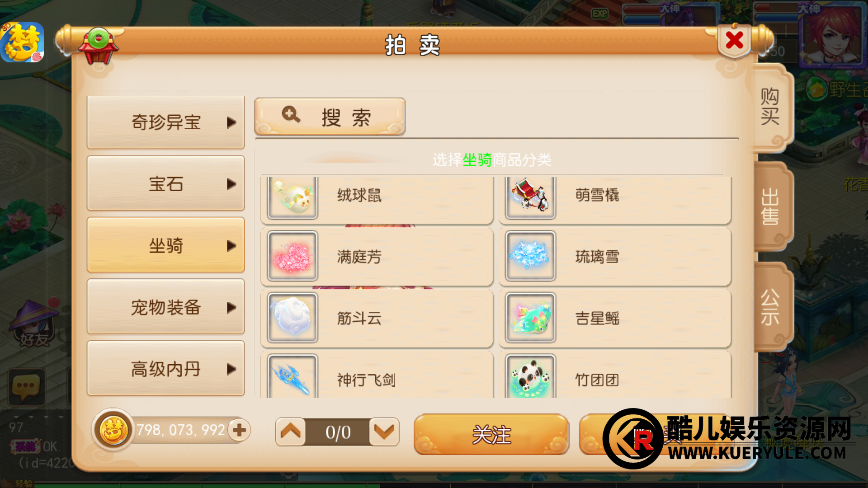
Task: Expand the 宝石 category
Action: 165,183
